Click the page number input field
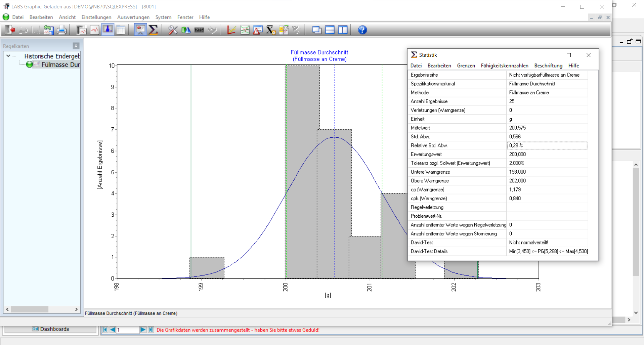The height and width of the screenshot is (345, 644). [127, 330]
